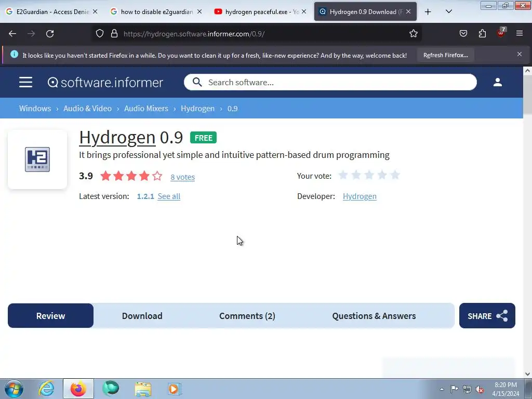Reload the current page
The height and width of the screenshot is (399, 532).
click(50, 34)
